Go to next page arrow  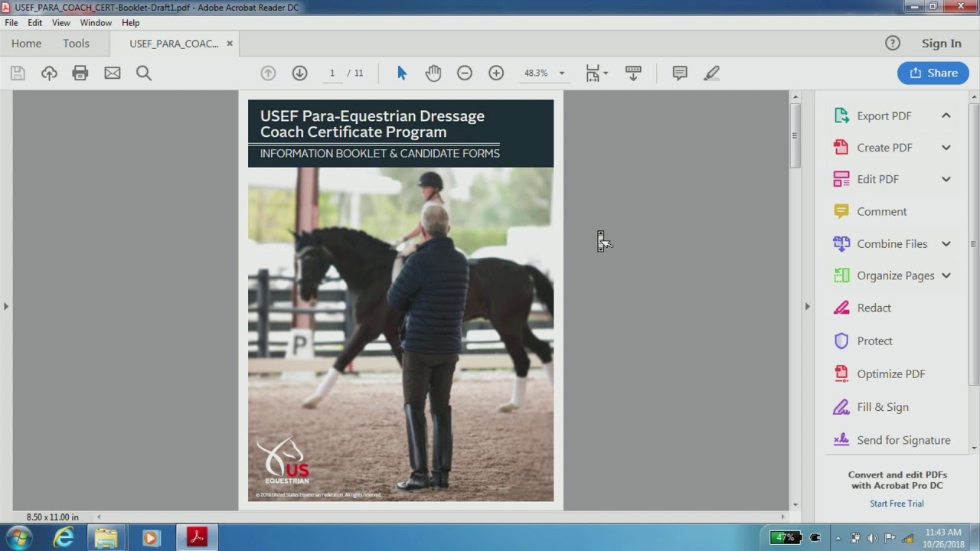pyautogui.click(x=299, y=73)
